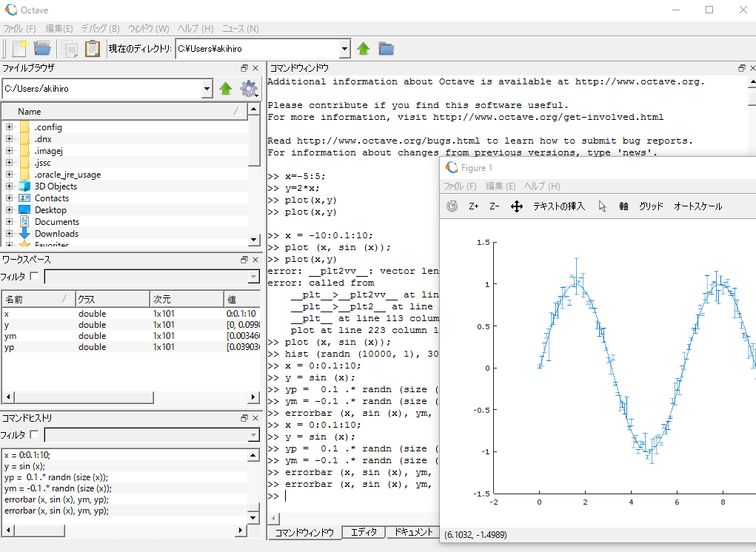Switch to the エディタ tab
The image size is (756, 552).
click(364, 532)
